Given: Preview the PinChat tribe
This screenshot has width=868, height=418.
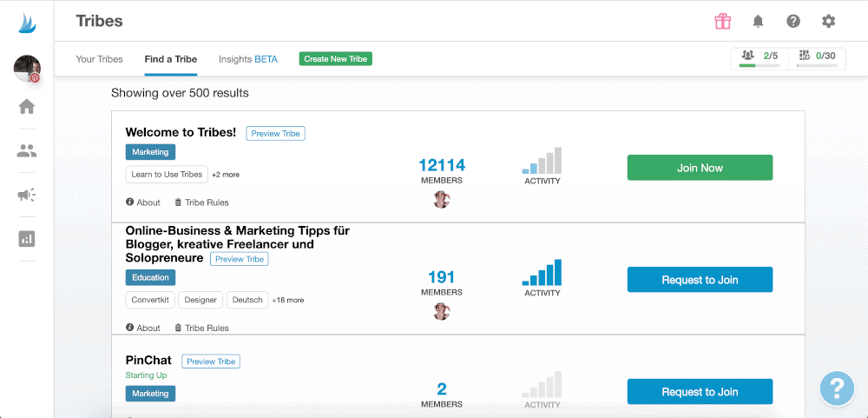Looking at the screenshot, I should (211, 362).
